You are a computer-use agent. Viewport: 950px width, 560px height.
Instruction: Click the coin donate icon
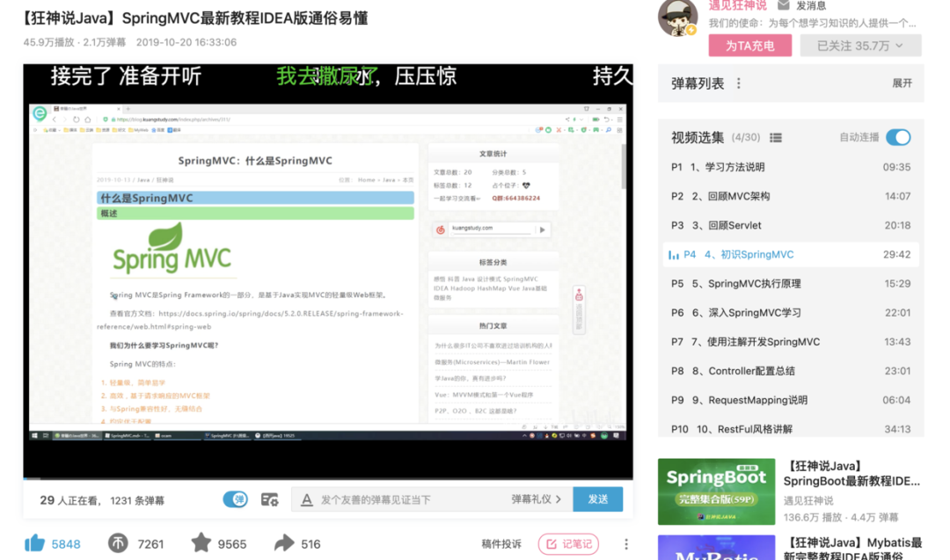tap(118, 543)
